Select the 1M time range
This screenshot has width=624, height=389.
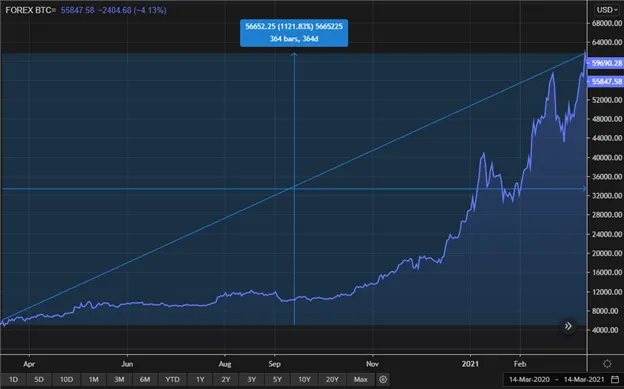click(x=94, y=379)
